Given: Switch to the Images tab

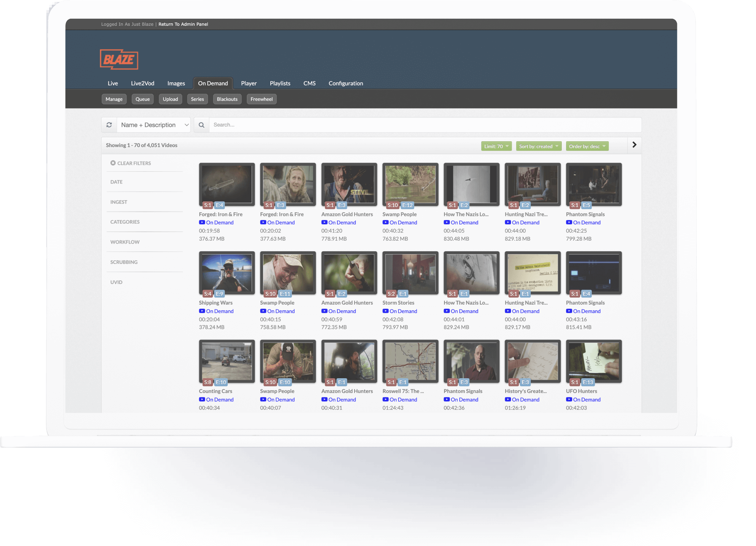Looking at the screenshot, I should [176, 84].
